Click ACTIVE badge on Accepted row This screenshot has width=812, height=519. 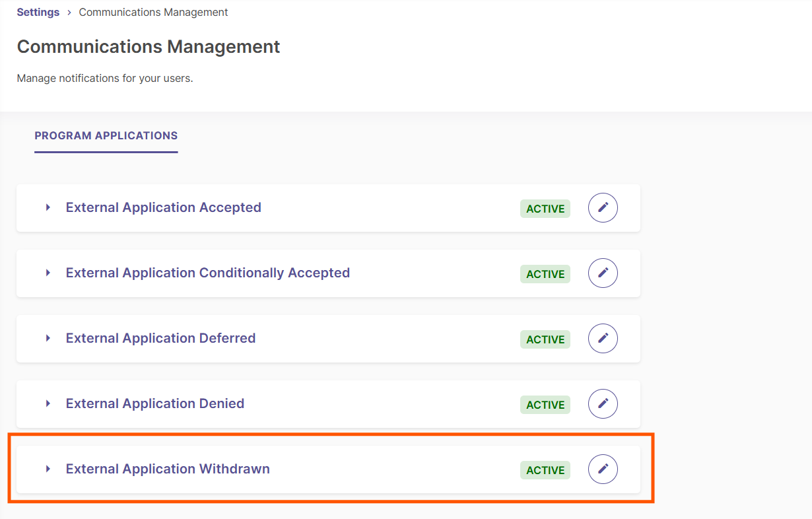(x=545, y=209)
